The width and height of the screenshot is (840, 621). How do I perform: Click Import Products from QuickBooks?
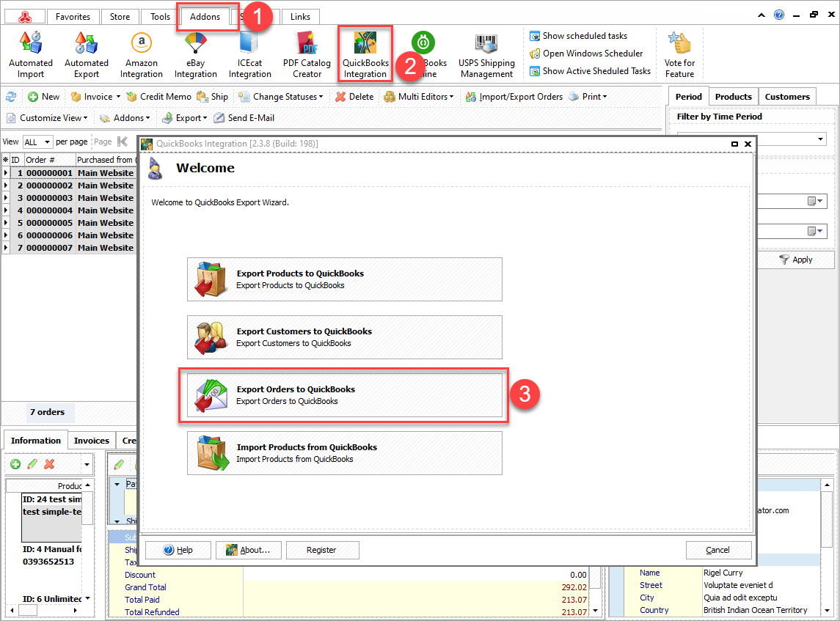pos(345,453)
